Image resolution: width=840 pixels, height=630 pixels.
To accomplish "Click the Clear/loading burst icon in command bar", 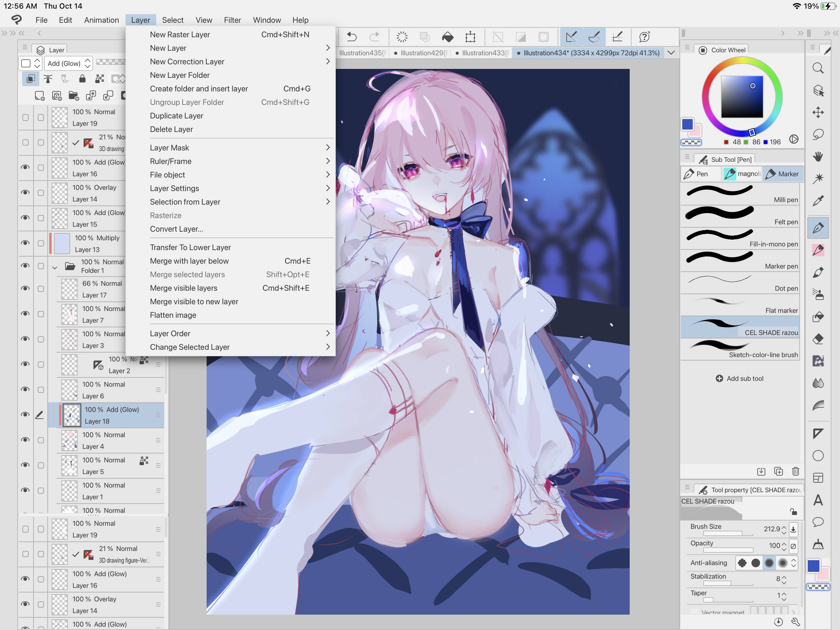I will point(402,37).
